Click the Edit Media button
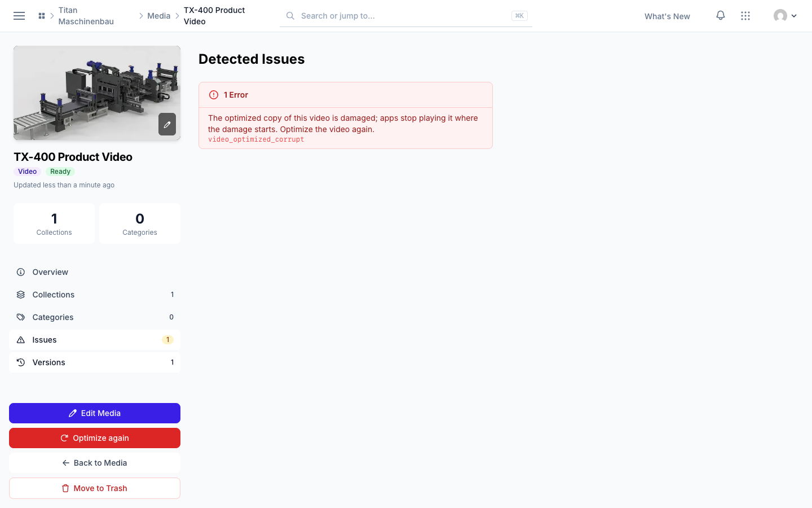This screenshot has height=508, width=812. click(x=95, y=413)
